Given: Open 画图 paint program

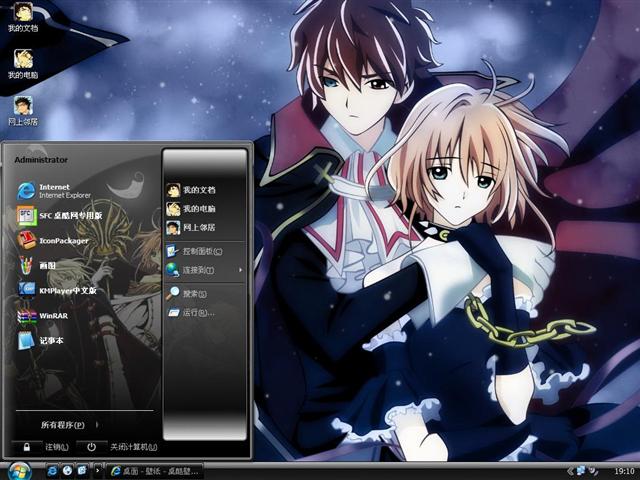Looking at the screenshot, I should point(37,265).
